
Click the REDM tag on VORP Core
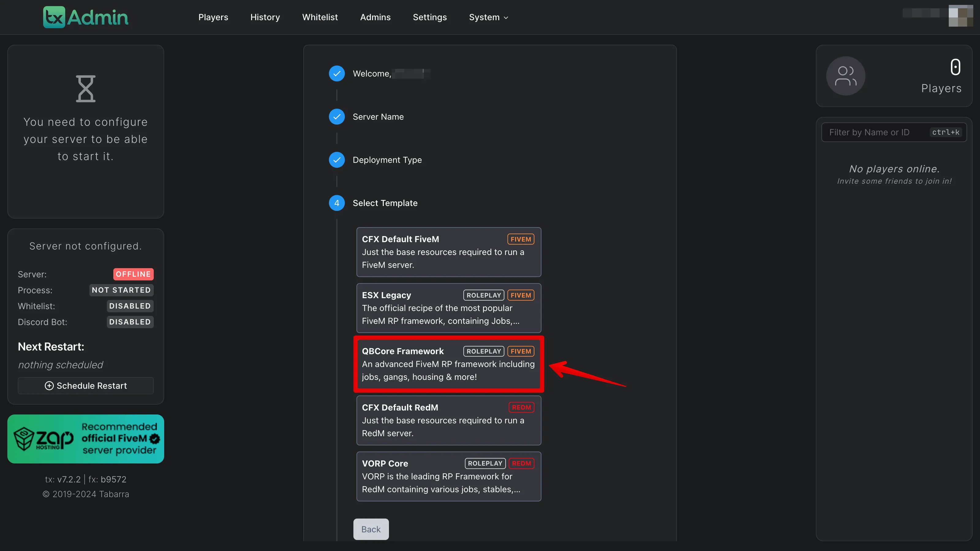point(521,463)
